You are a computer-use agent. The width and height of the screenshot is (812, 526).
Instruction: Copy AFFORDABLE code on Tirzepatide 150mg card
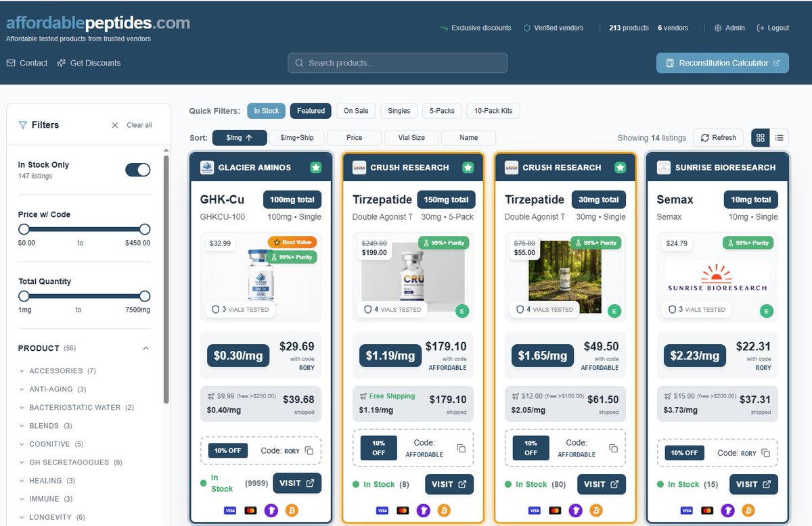[461, 448]
